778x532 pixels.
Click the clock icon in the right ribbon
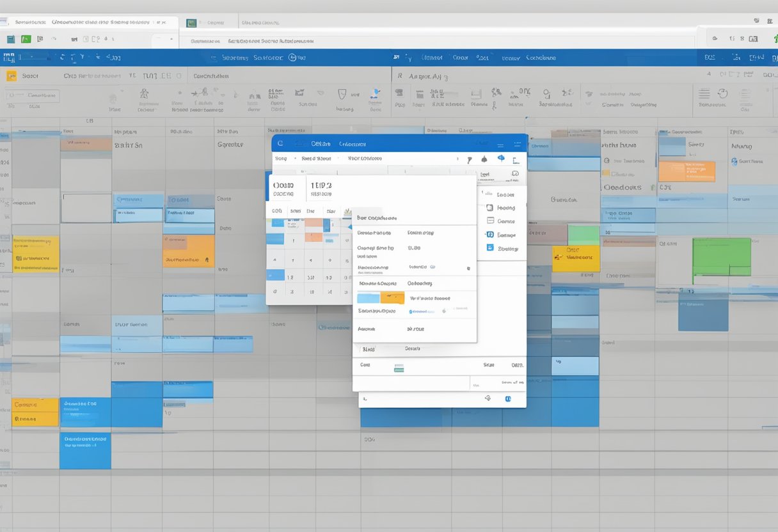(x=722, y=93)
